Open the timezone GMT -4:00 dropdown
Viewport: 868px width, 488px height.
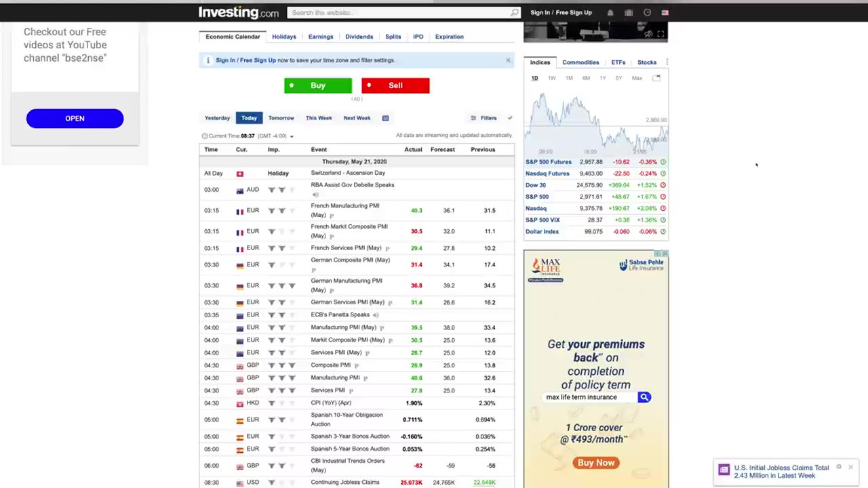pyautogui.click(x=292, y=136)
